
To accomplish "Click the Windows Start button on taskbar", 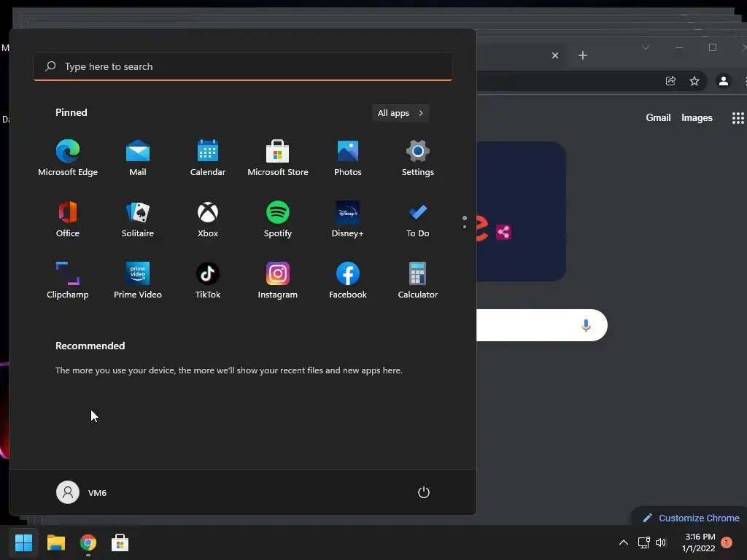I will [23, 542].
